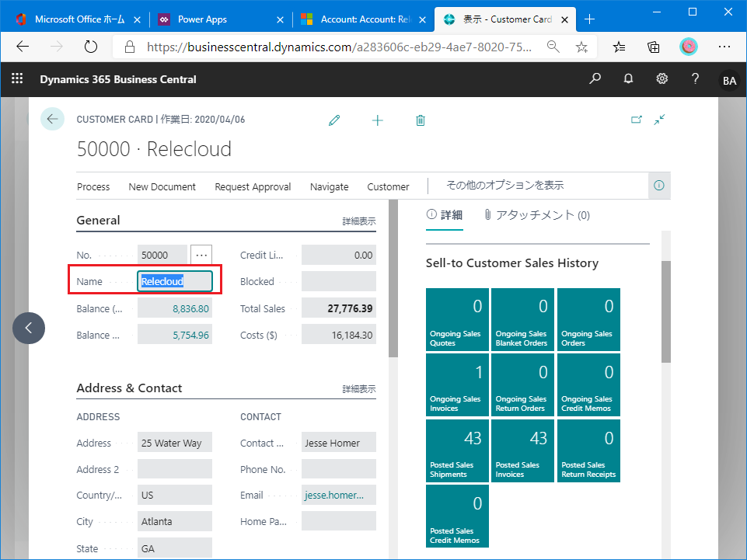Expand General section with 詳細表示
The height and width of the screenshot is (560, 747).
click(x=359, y=221)
